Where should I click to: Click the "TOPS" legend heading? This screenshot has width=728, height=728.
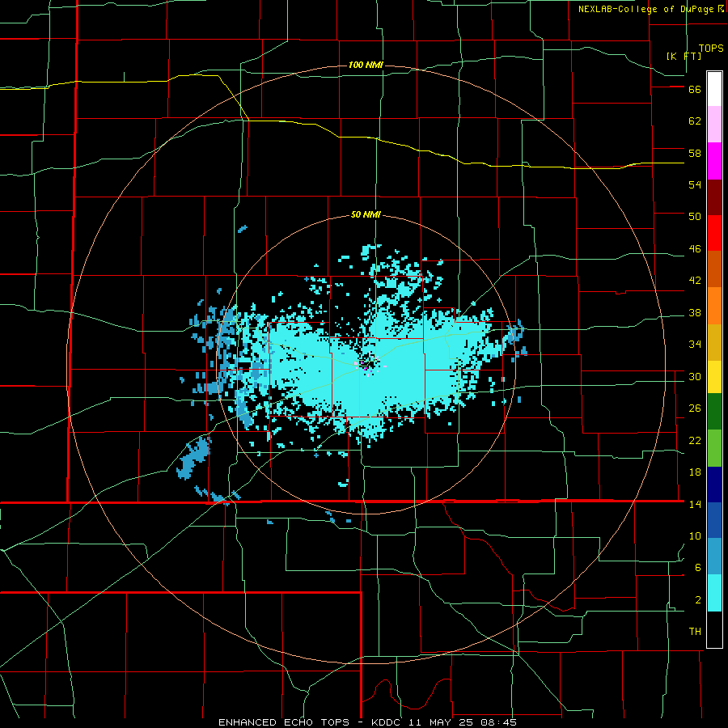711,49
